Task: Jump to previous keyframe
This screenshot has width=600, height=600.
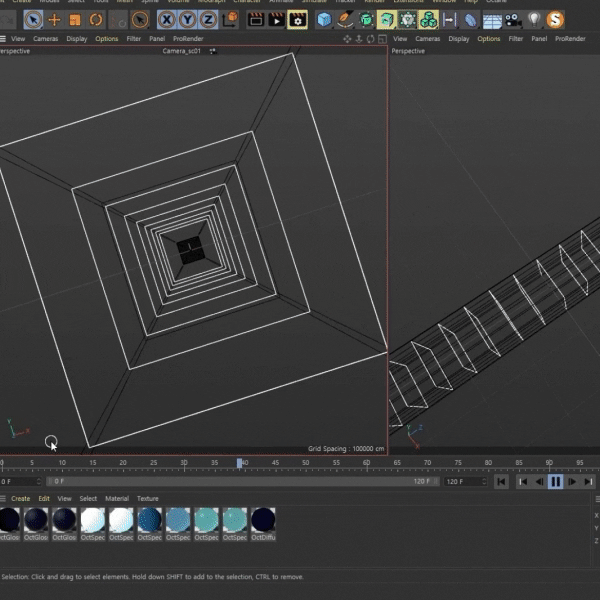Action: 523,481
